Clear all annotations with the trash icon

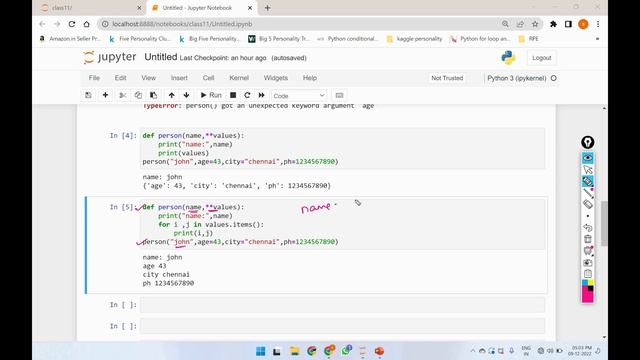(588, 239)
